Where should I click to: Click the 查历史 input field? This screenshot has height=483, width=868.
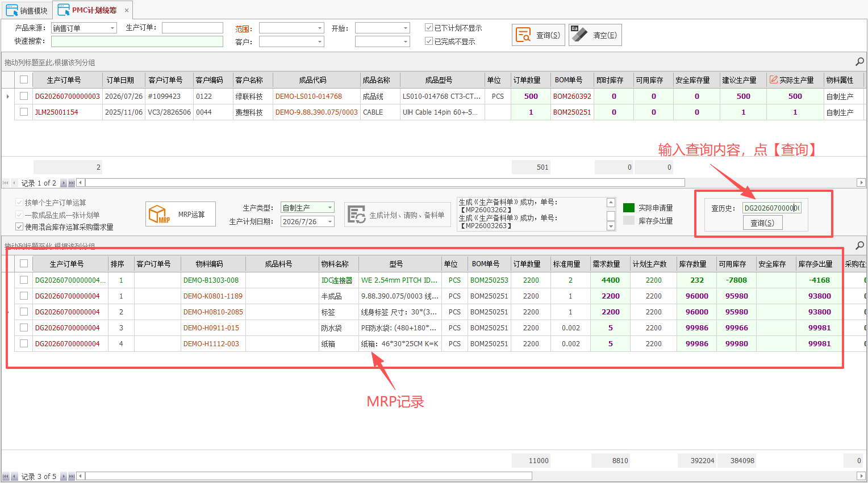[771, 208]
